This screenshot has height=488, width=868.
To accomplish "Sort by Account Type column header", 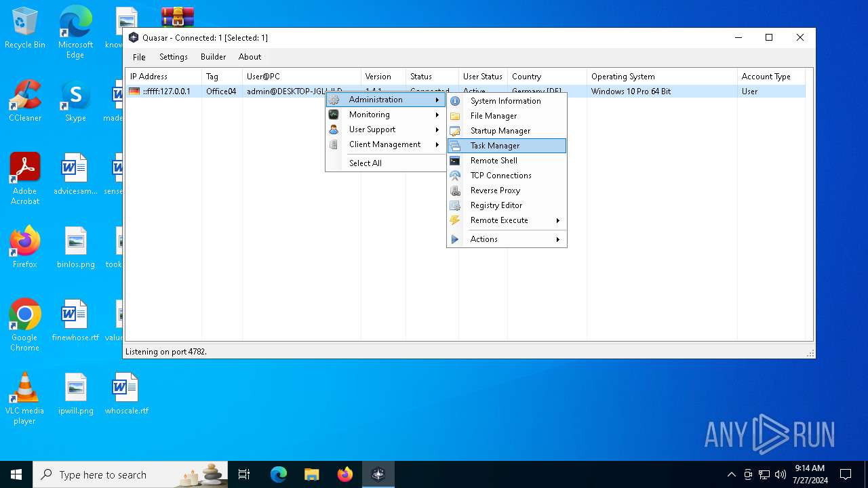I will coord(771,77).
